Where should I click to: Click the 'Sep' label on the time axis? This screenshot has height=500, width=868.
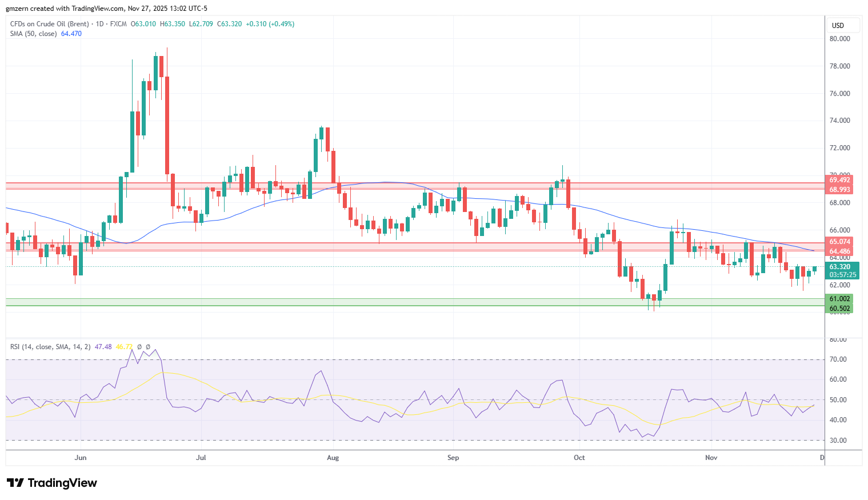pos(453,458)
